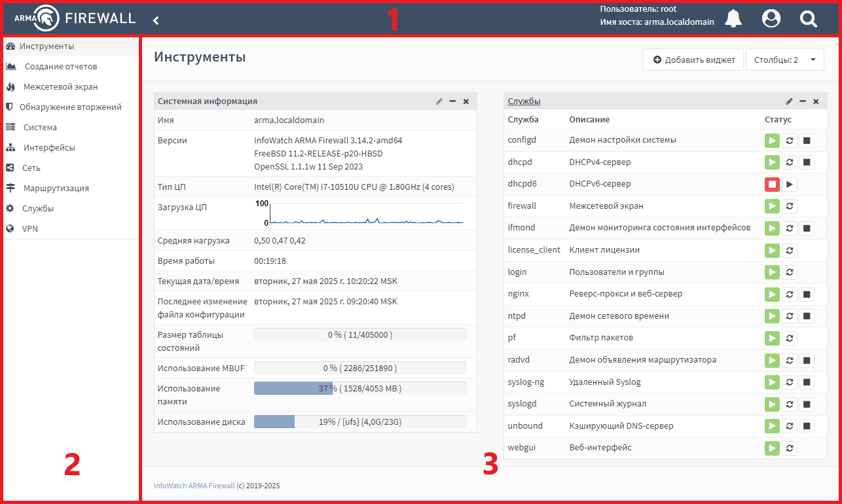Restart the ntpd service
This screenshot has width=842, height=504.
pyautogui.click(x=790, y=316)
